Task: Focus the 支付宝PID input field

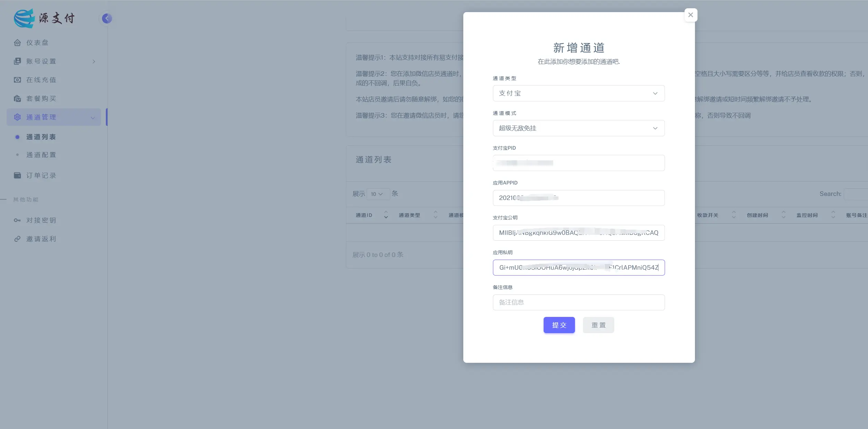Action: [578, 163]
